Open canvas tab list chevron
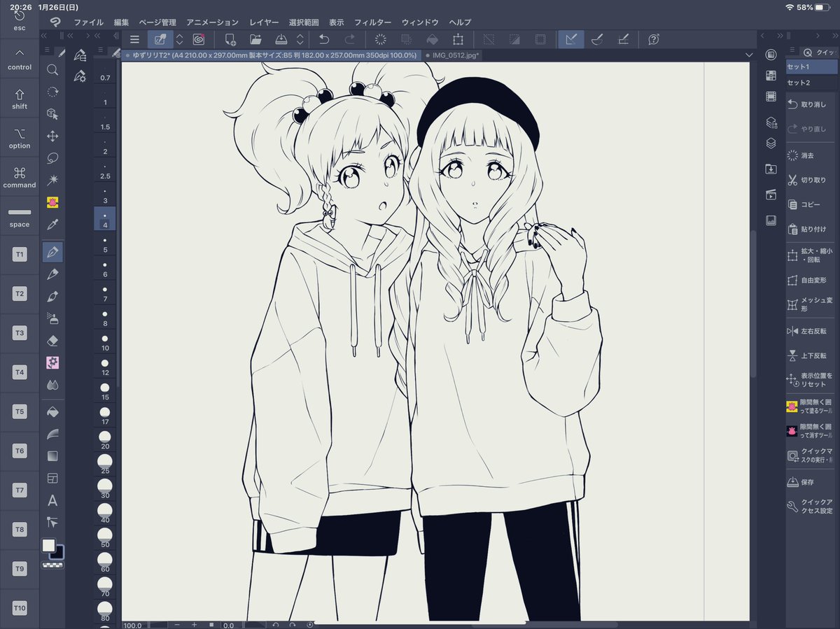The width and height of the screenshot is (840, 629). pos(749,55)
